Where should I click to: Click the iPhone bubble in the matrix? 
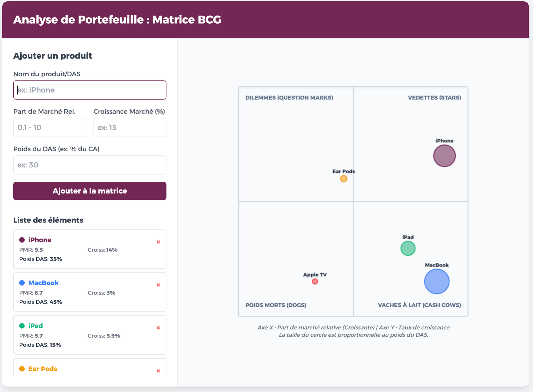point(444,156)
